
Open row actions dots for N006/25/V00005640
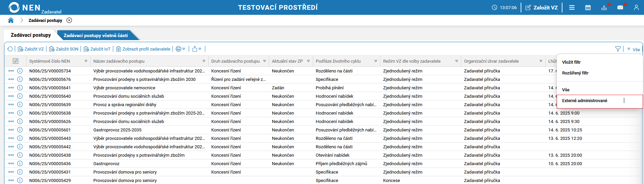11,96
